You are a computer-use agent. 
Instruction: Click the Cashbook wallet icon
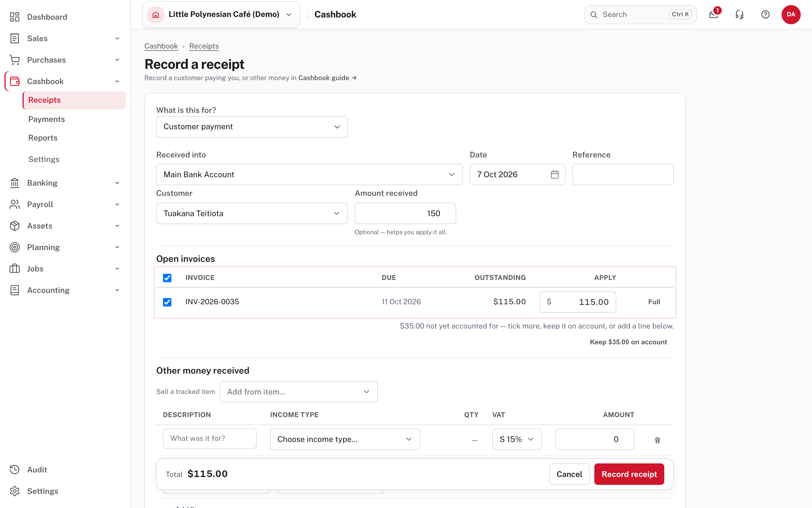click(14, 81)
